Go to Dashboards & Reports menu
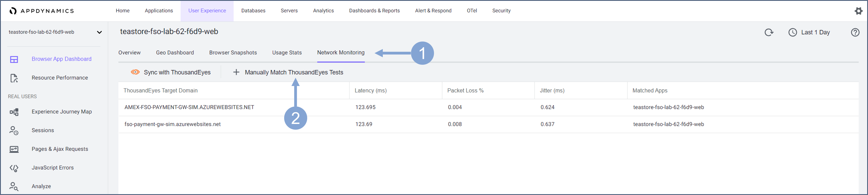868x195 pixels. point(374,11)
